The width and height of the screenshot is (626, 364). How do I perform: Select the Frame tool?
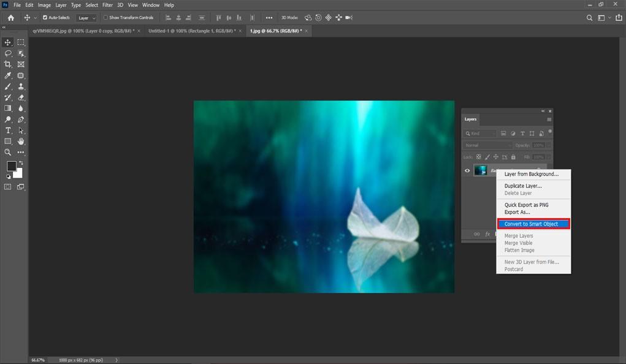tap(21, 64)
